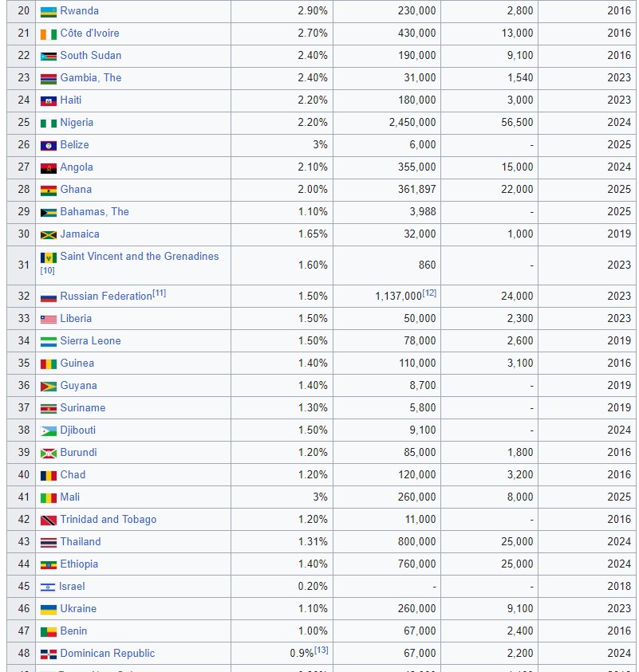Click the Djibouti flag icon
This screenshot has width=639, height=672.
(x=49, y=430)
